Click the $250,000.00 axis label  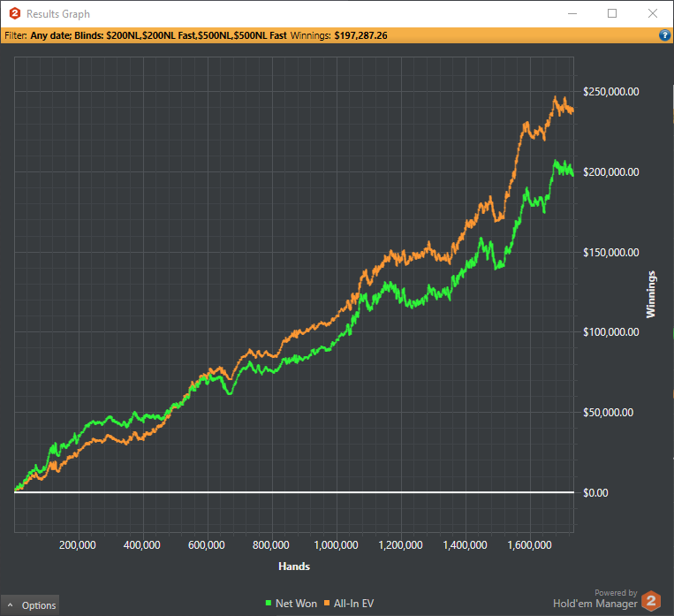(x=610, y=92)
